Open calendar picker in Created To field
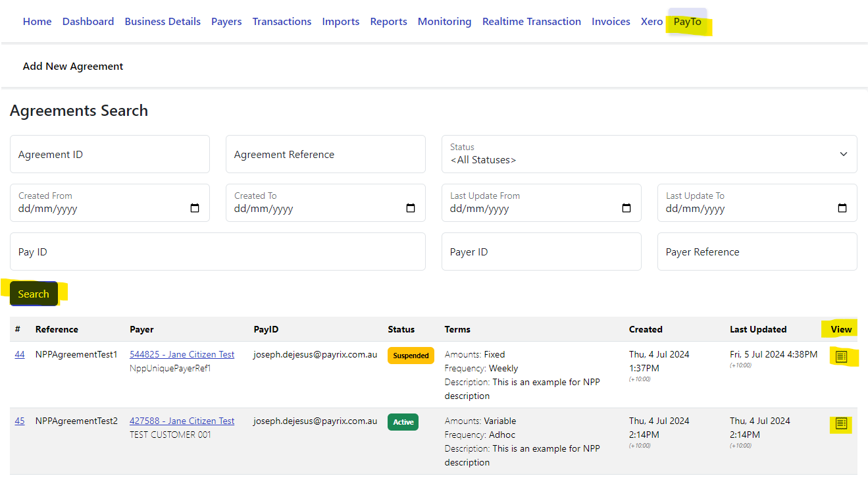 coord(411,209)
